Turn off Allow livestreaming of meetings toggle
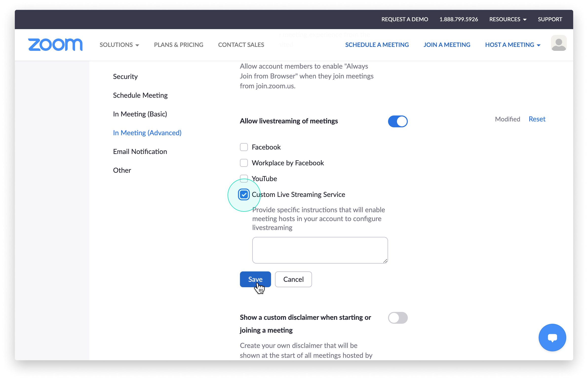The height and width of the screenshot is (380, 588). click(398, 121)
